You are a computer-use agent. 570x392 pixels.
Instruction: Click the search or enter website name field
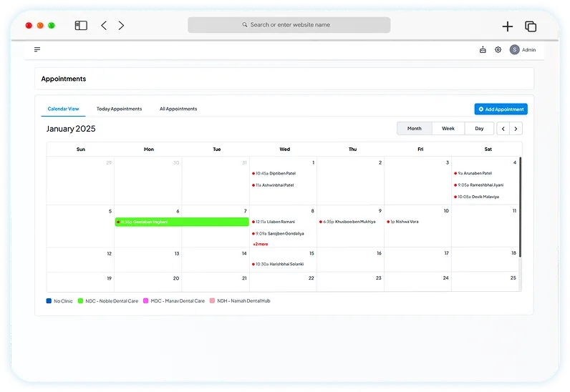tap(289, 25)
